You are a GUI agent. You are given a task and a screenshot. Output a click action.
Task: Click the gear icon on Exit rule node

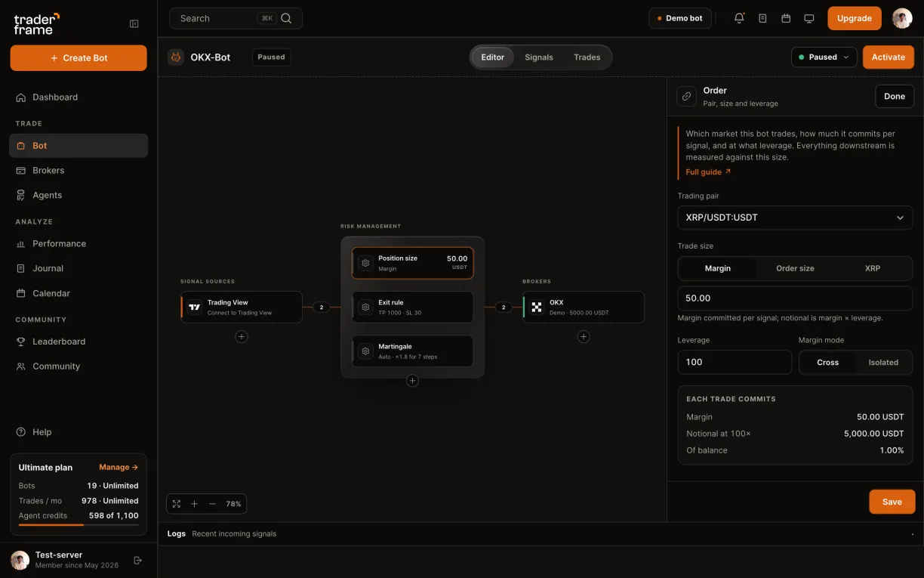(366, 308)
